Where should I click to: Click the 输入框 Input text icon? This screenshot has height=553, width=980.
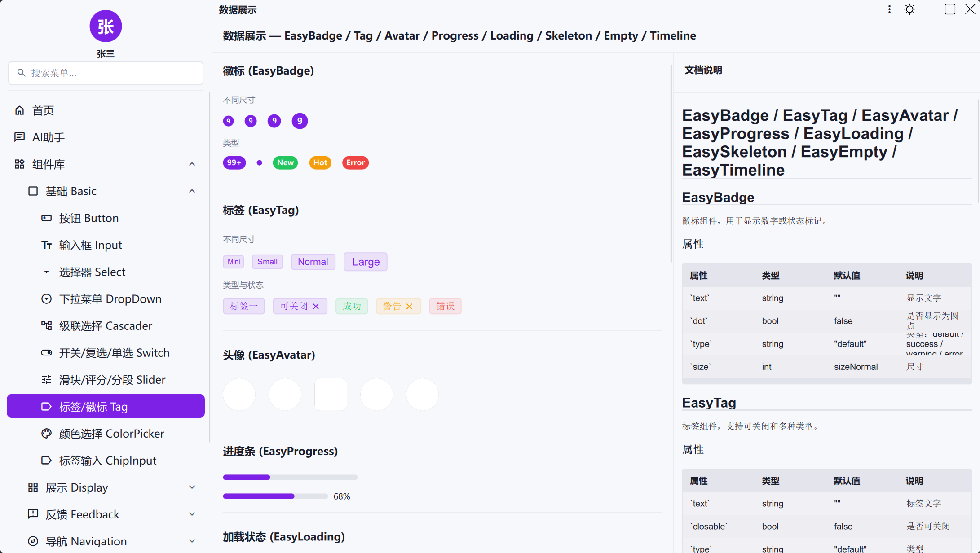click(46, 245)
